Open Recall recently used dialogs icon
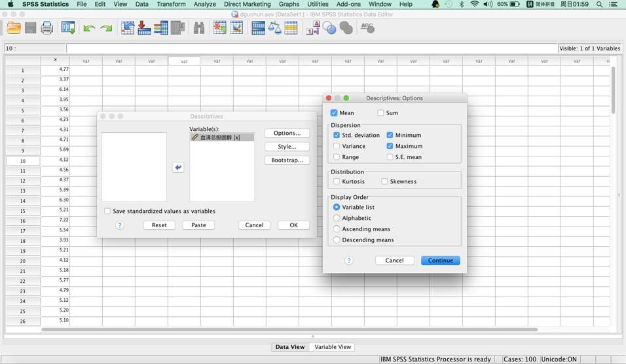This screenshot has width=626, height=364. [x=68, y=28]
